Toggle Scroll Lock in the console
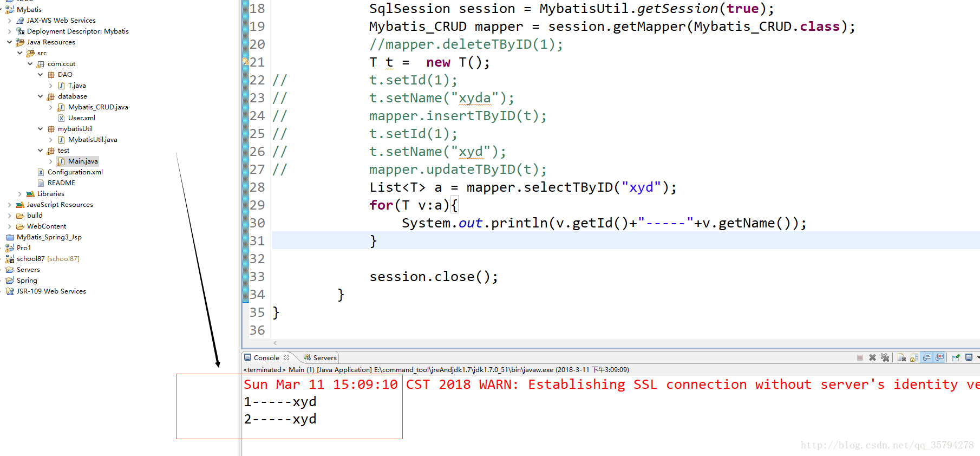980x456 pixels. (x=914, y=357)
